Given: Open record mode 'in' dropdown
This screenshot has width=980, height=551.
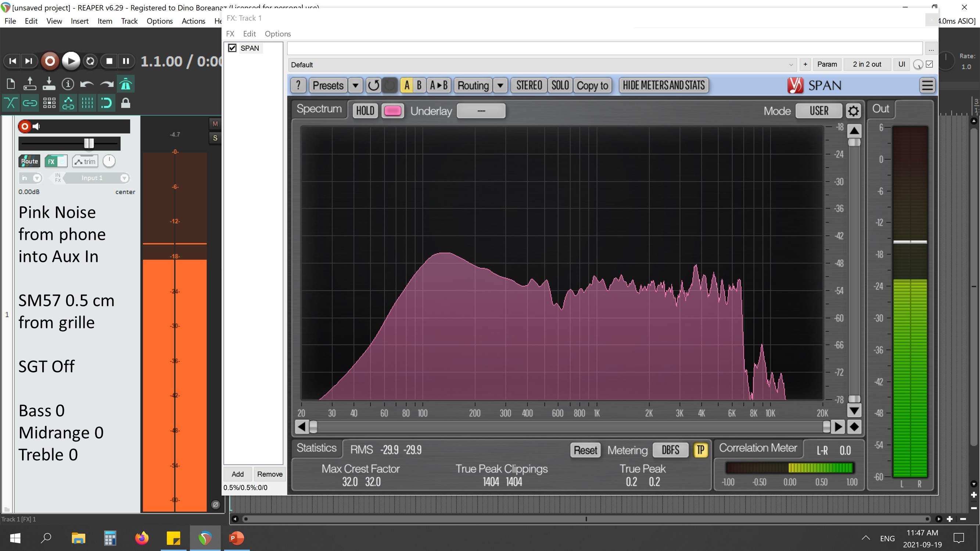Looking at the screenshot, I should click(30, 178).
